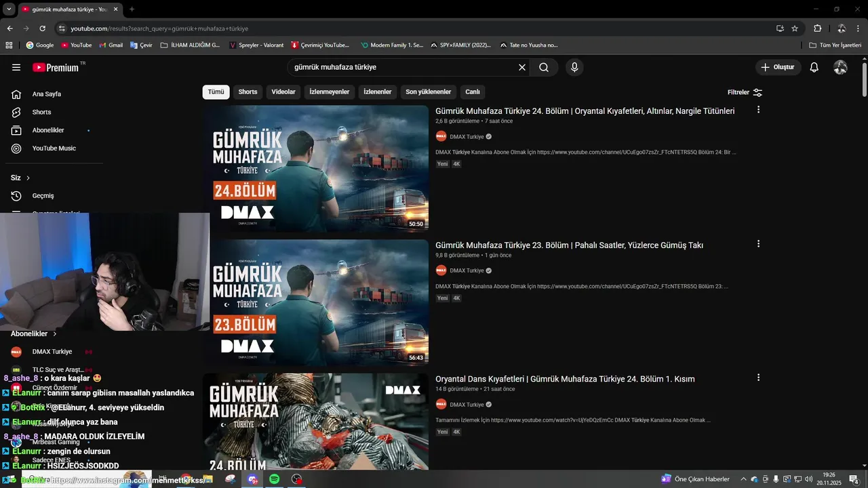This screenshot has height=488, width=868.
Task: Select the Videolar filter chip
Action: tap(283, 92)
